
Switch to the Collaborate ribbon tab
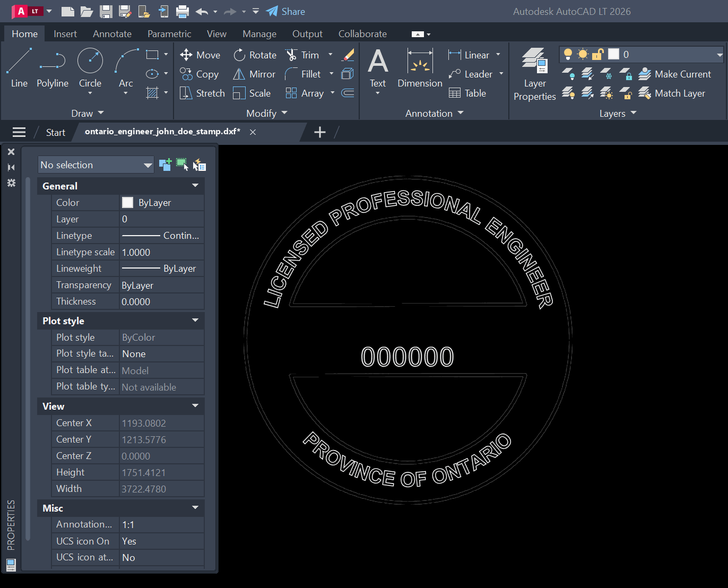click(362, 34)
